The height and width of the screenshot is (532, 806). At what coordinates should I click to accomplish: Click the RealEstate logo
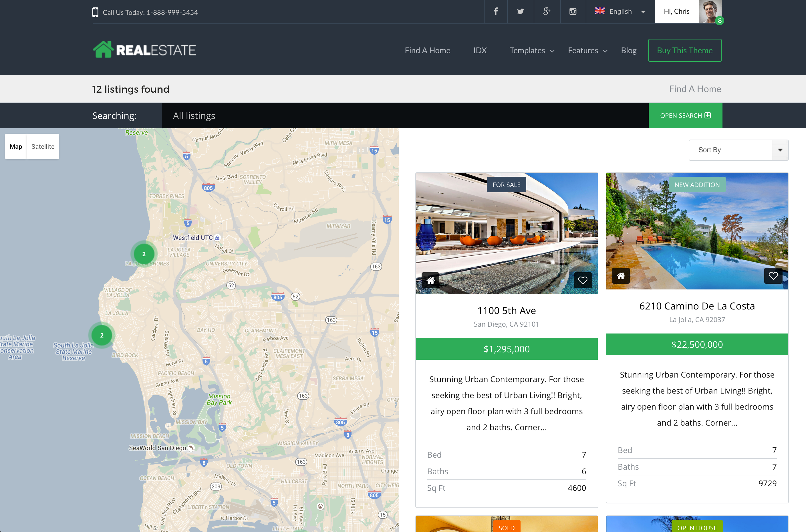pyautogui.click(x=144, y=50)
